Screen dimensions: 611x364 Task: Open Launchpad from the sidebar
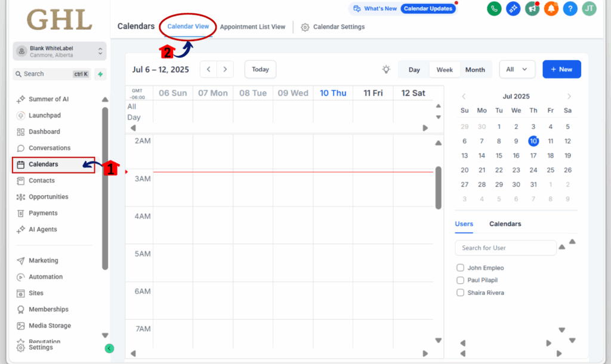point(45,115)
